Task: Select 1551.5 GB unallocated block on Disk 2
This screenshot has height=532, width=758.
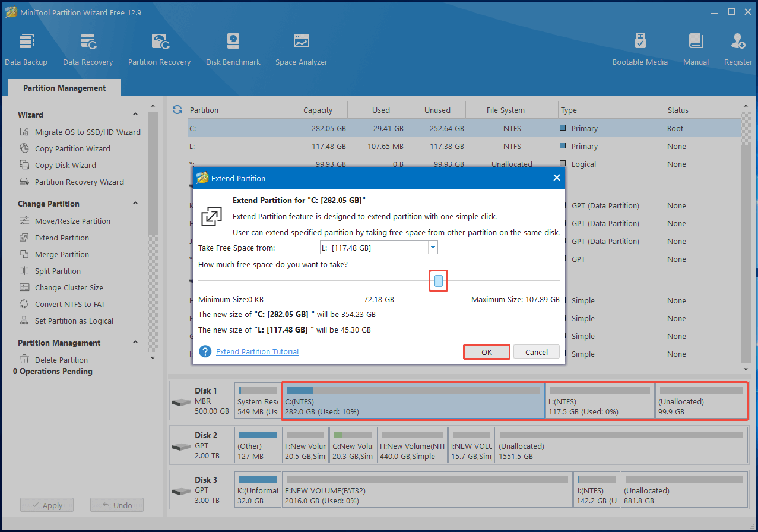Action: [x=621, y=445]
